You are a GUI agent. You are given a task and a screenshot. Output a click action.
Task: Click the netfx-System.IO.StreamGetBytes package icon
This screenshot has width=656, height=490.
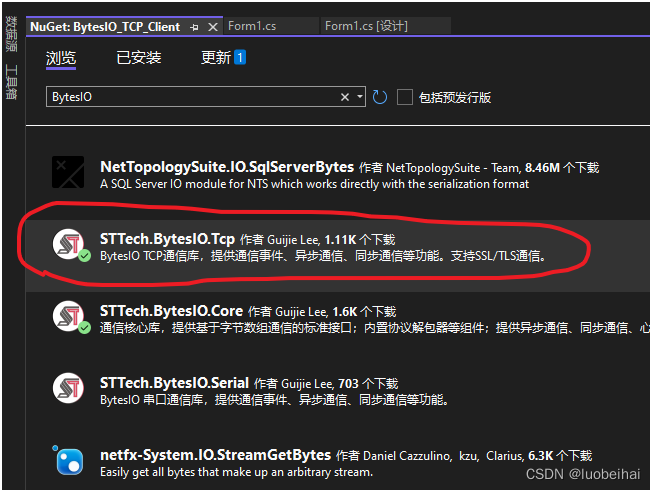click(x=69, y=461)
